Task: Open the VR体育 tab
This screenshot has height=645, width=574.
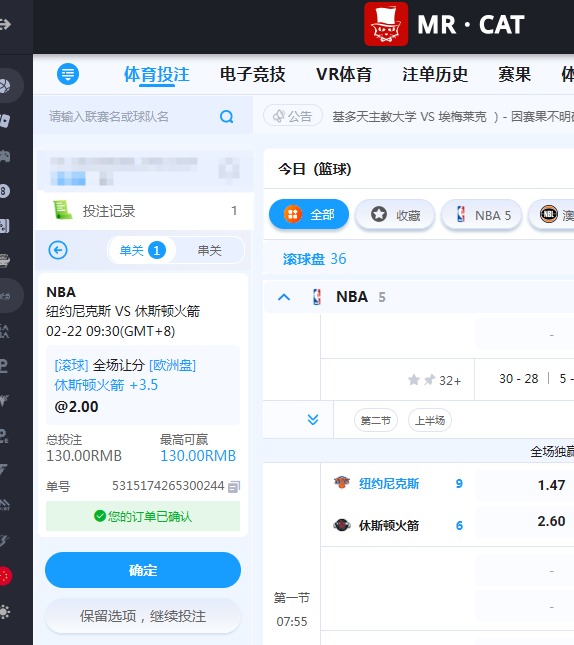Action: click(x=344, y=74)
